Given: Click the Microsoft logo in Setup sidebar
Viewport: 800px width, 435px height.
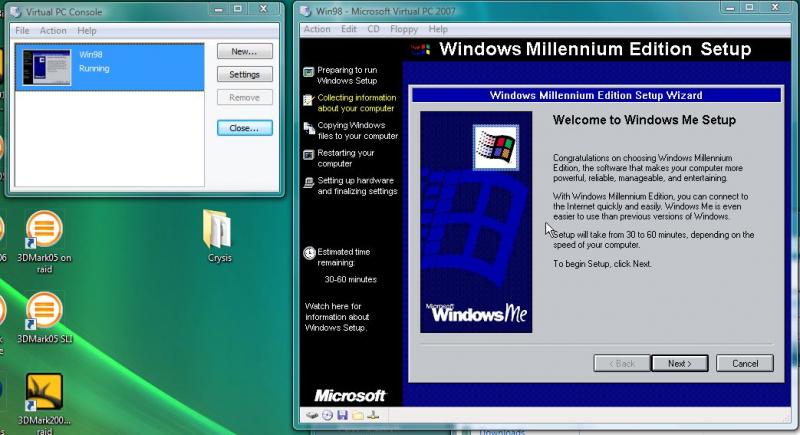Looking at the screenshot, I should click(350, 396).
